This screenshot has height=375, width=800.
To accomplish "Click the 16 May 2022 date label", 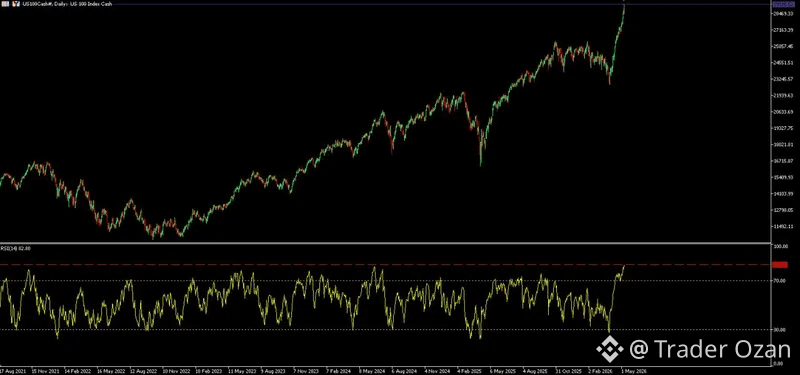I will click(111, 371).
